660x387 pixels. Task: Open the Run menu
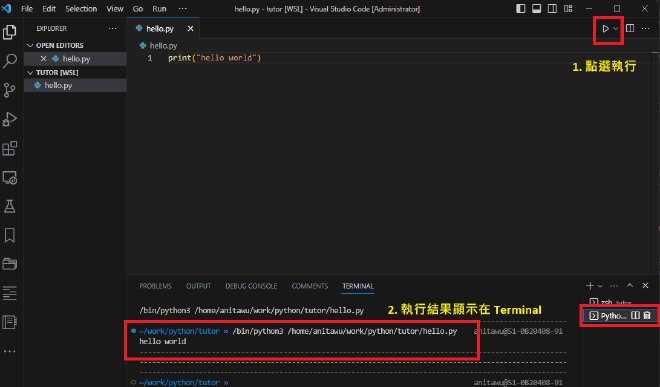[x=159, y=8]
